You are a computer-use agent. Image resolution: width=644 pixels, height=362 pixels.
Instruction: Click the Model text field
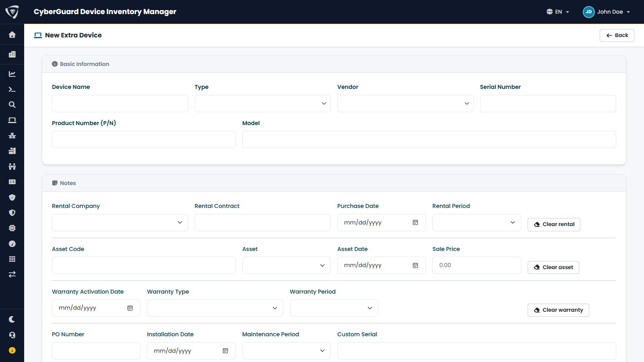(x=429, y=139)
